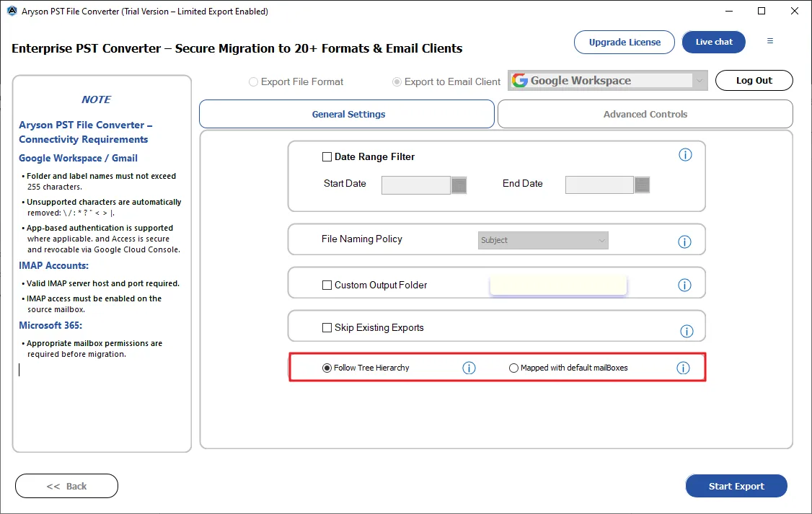Click the Log Out button

click(754, 80)
